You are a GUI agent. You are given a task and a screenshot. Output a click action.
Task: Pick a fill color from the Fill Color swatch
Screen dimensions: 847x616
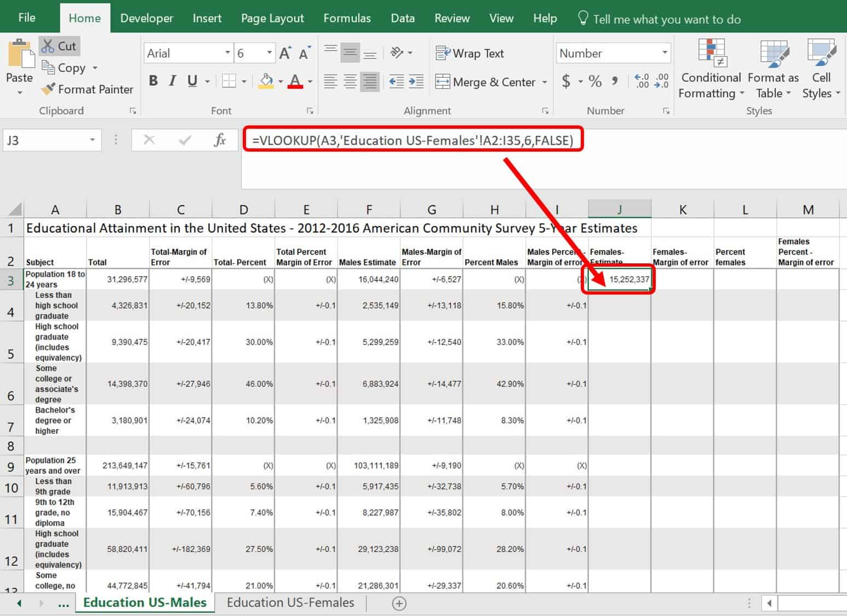pyautogui.click(x=266, y=80)
